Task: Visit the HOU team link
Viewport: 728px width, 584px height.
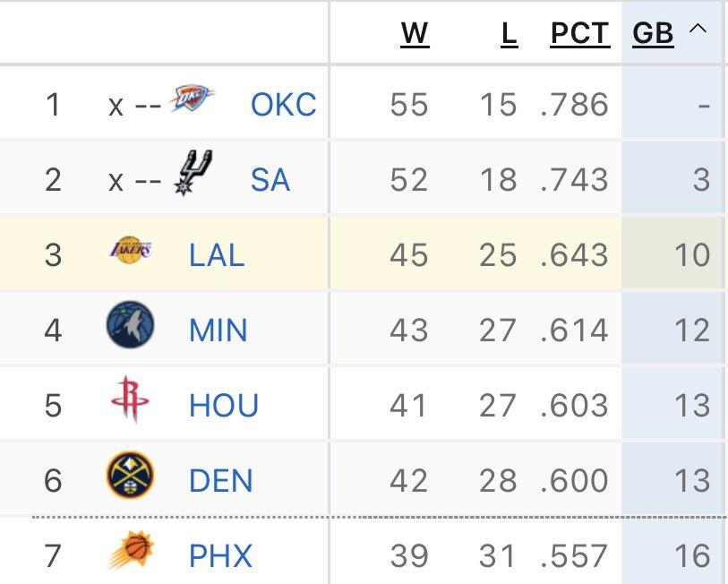Action: (x=224, y=406)
